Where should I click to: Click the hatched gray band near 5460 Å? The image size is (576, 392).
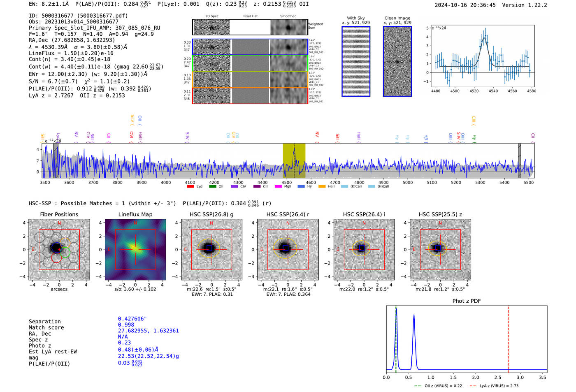pyautogui.click(x=519, y=160)
